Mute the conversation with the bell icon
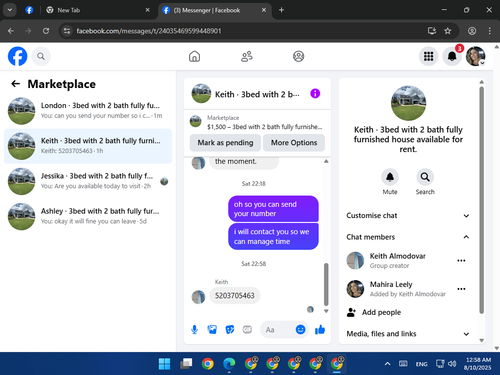The width and height of the screenshot is (500, 375). [390, 177]
